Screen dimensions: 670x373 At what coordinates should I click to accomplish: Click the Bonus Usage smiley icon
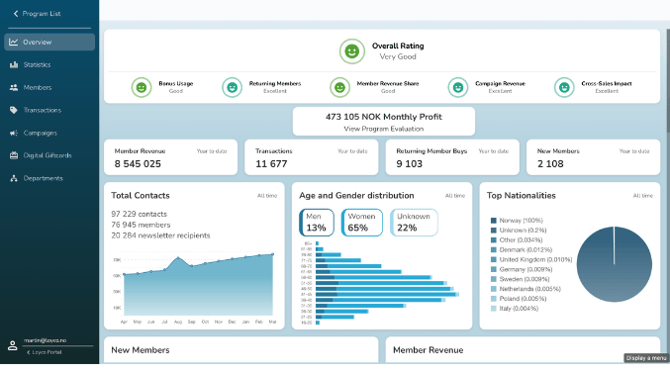141,88
